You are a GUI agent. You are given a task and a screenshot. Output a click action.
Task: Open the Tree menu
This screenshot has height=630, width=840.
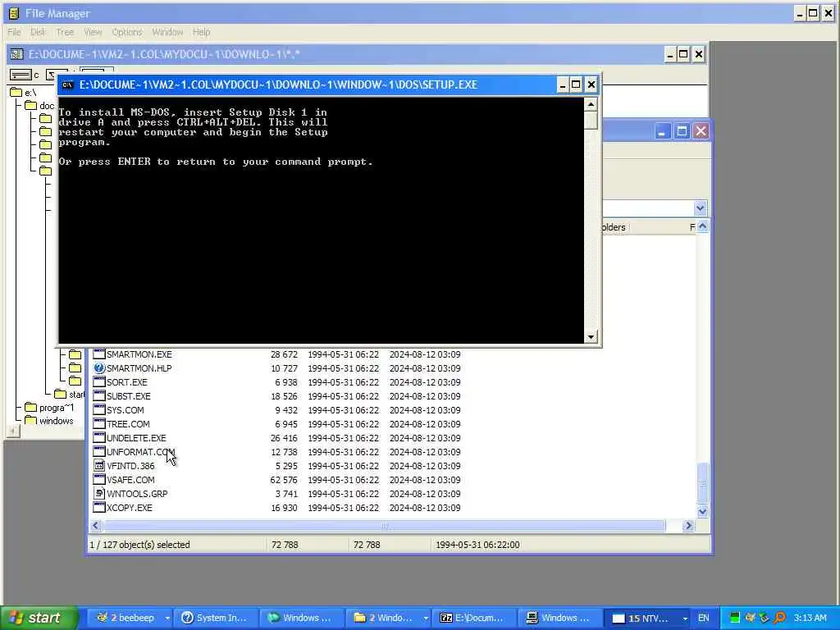pos(65,32)
